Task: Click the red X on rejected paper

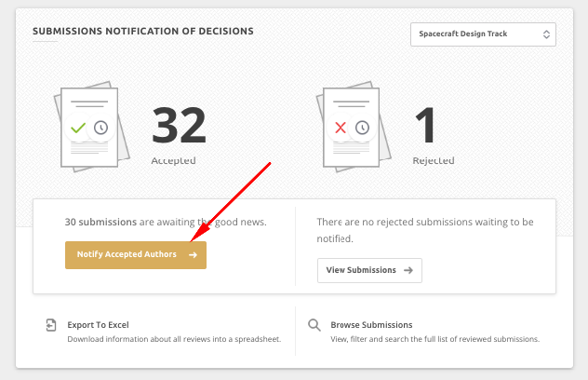Action: point(341,128)
